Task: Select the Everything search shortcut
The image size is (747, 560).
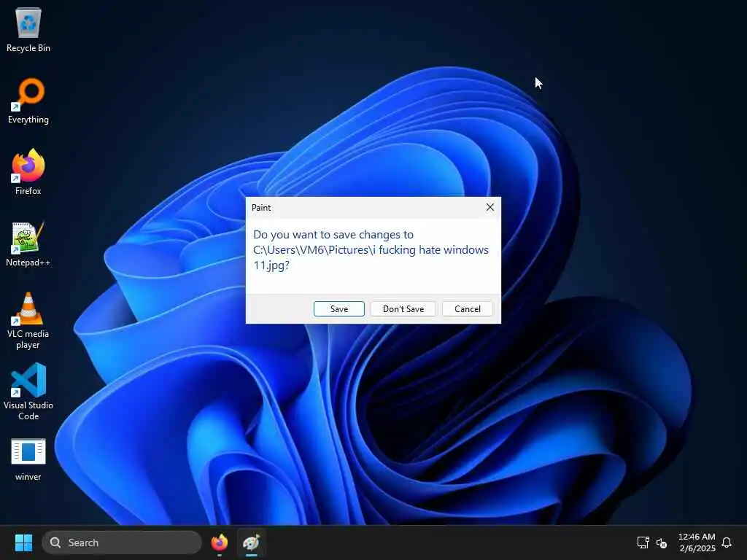Action: tap(28, 101)
